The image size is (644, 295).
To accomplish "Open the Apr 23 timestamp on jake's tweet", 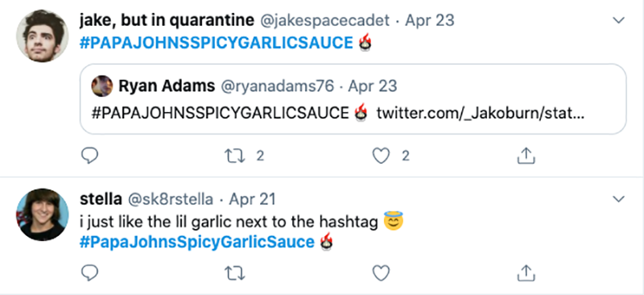I will pos(430,20).
